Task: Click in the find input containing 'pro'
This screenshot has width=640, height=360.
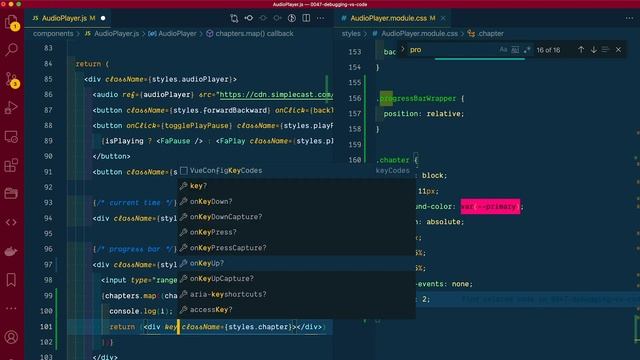Action: (x=452, y=50)
